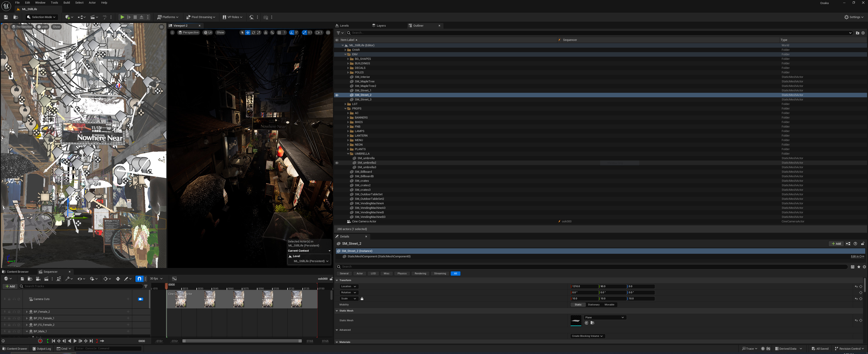Click the Eject button in main toolbar
The height and width of the screenshot is (354, 868).
point(142,17)
